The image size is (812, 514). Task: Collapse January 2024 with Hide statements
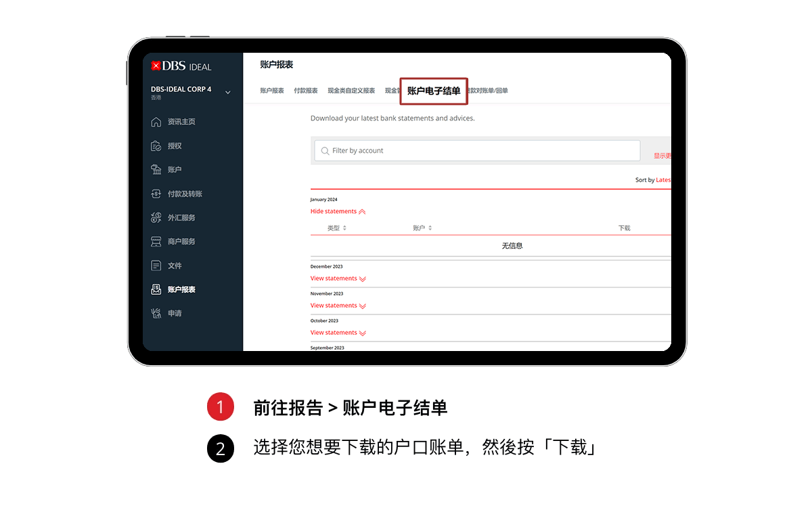[x=338, y=212]
